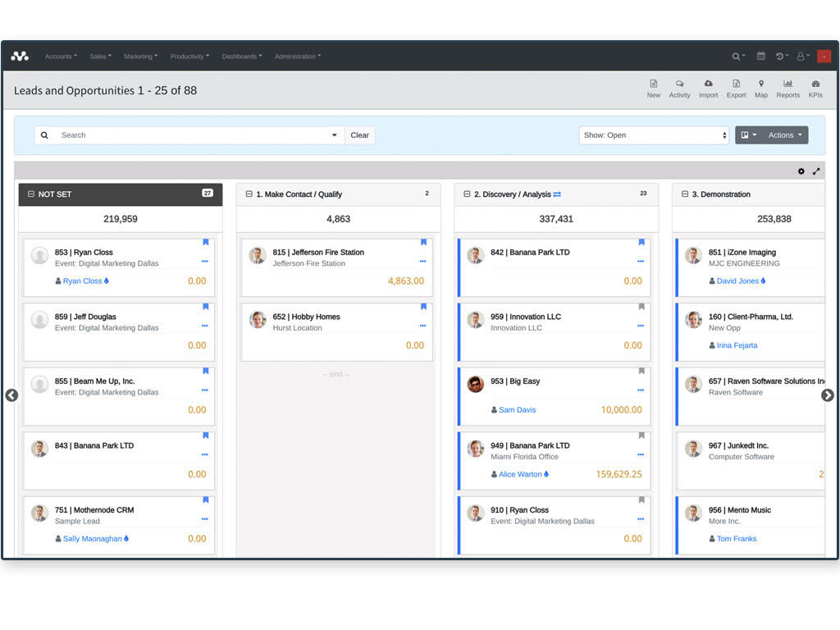Viewport: 840px width, 630px height.
Task: Open the Show: Open filter dropdown
Action: pyautogui.click(x=654, y=135)
